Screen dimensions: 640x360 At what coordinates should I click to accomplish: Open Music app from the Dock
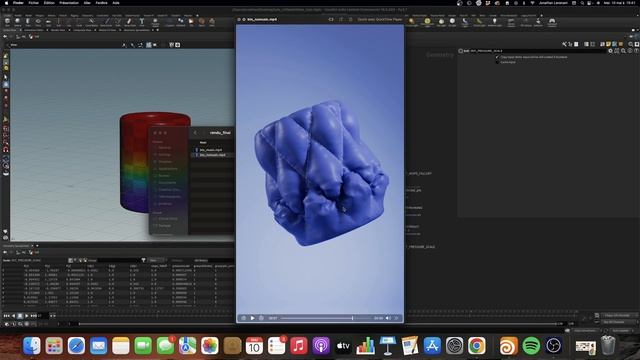point(299,347)
